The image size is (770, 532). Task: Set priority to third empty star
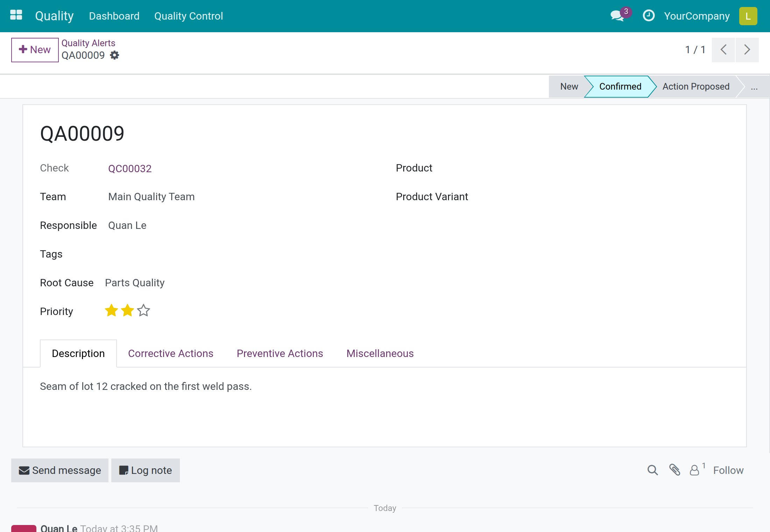[143, 310]
